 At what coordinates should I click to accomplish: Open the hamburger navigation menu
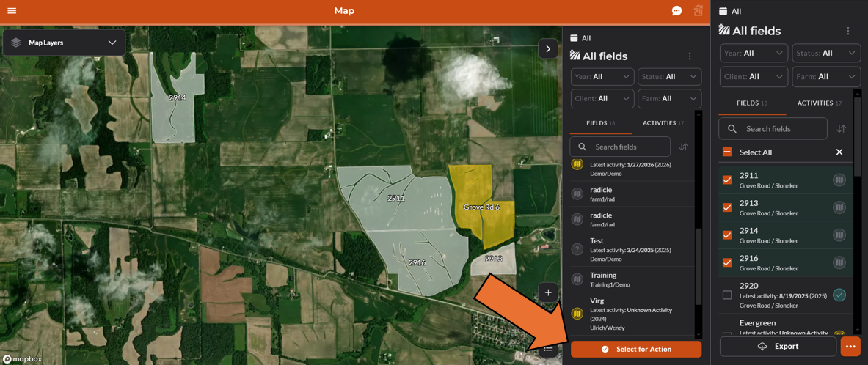point(12,10)
